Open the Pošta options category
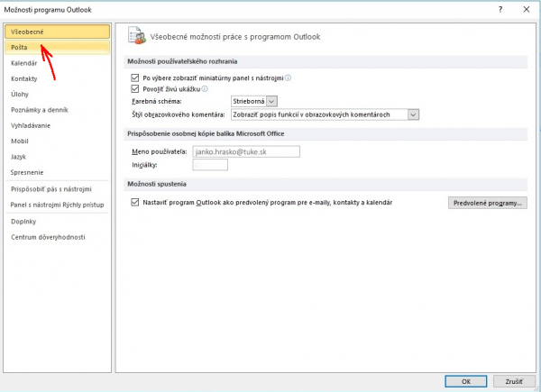Screen dimensions: 541x392 tap(58, 47)
